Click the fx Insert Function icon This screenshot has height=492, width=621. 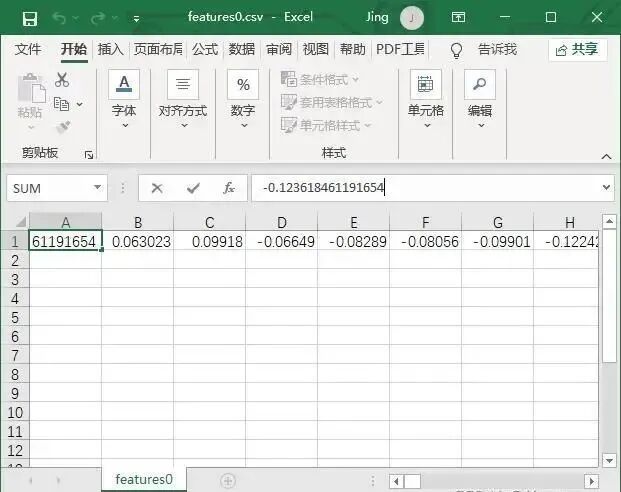[x=229, y=188]
